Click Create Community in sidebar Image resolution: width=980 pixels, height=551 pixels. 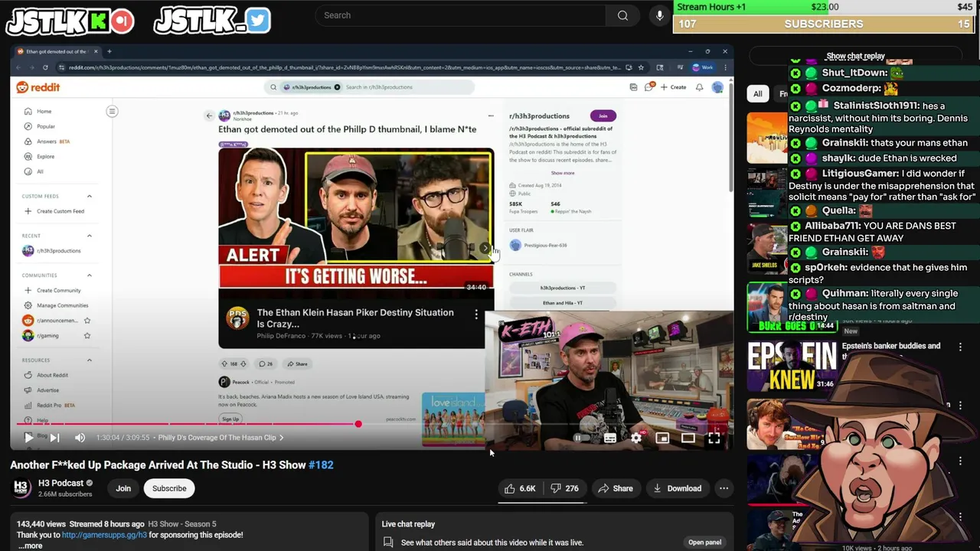click(x=53, y=291)
